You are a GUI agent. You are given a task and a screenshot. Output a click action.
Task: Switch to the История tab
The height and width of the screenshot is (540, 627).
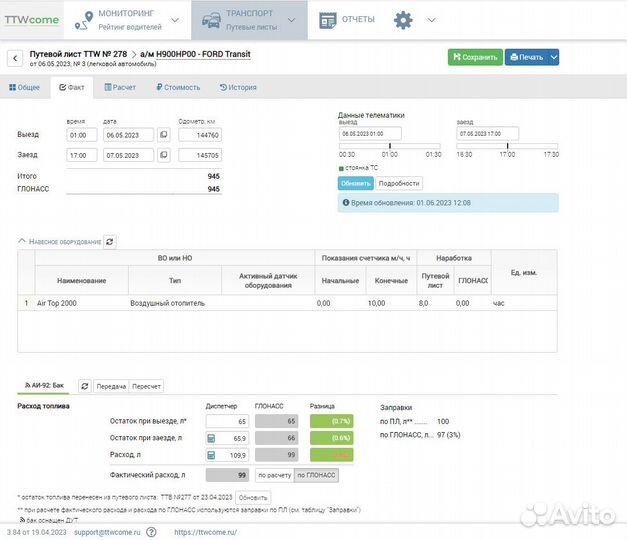(x=238, y=87)
